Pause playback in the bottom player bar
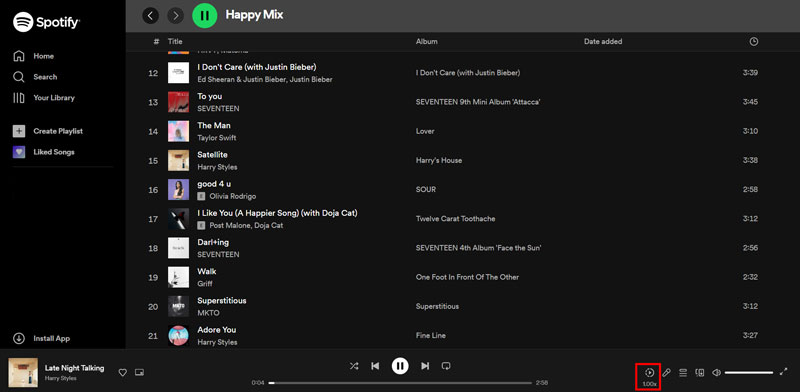This screenshot has height=392, width=800. coord(400,365)
